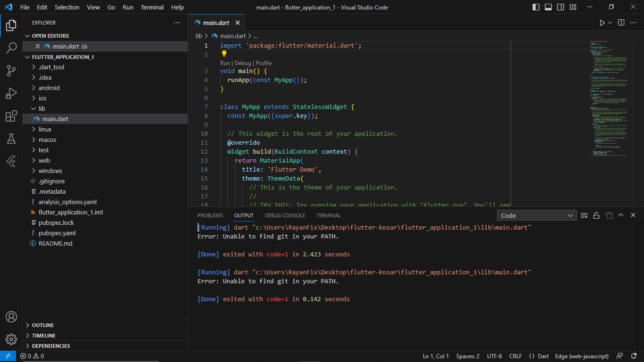Open the Accounts menu icon
644x362 pixels.
[x=11, y=317]
